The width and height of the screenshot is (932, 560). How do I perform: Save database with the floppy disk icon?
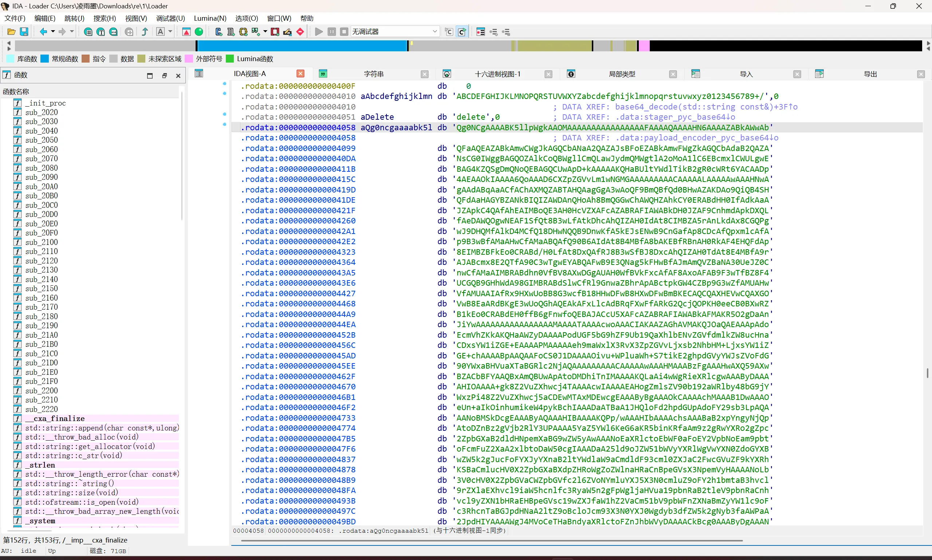coord(24,32)
